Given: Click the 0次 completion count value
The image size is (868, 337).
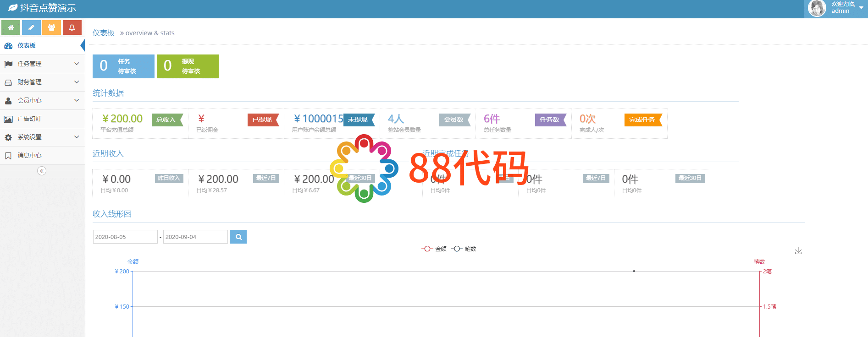Looking at the screenshot, I should (x=587, y=119).
